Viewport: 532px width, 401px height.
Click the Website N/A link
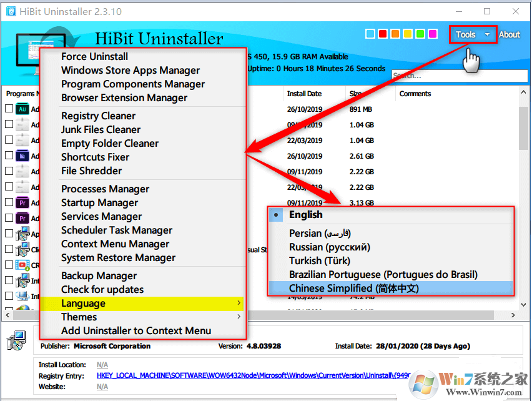(102, 387)
